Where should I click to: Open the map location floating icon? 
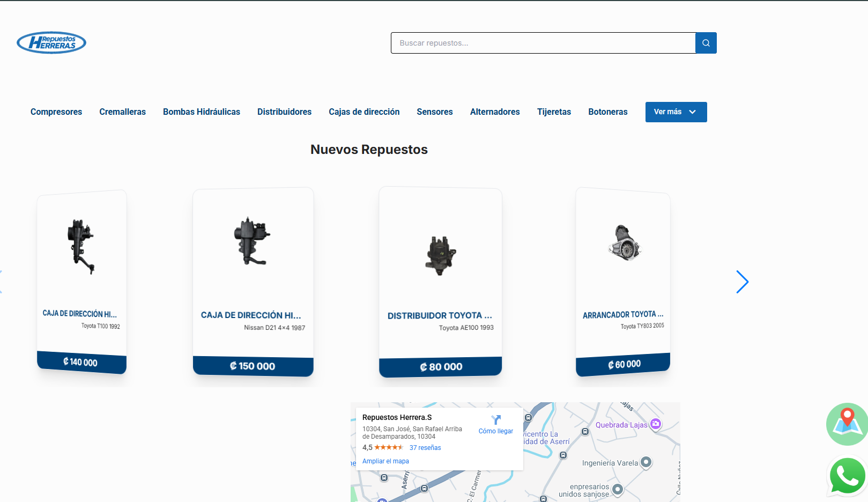[847, 424]
